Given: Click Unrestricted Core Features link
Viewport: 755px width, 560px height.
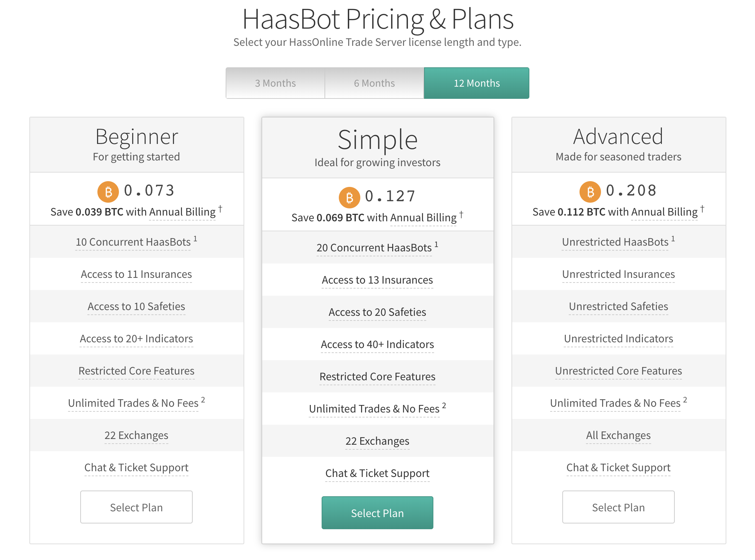Looking at the screenshot, I should (x=619, y=371).
